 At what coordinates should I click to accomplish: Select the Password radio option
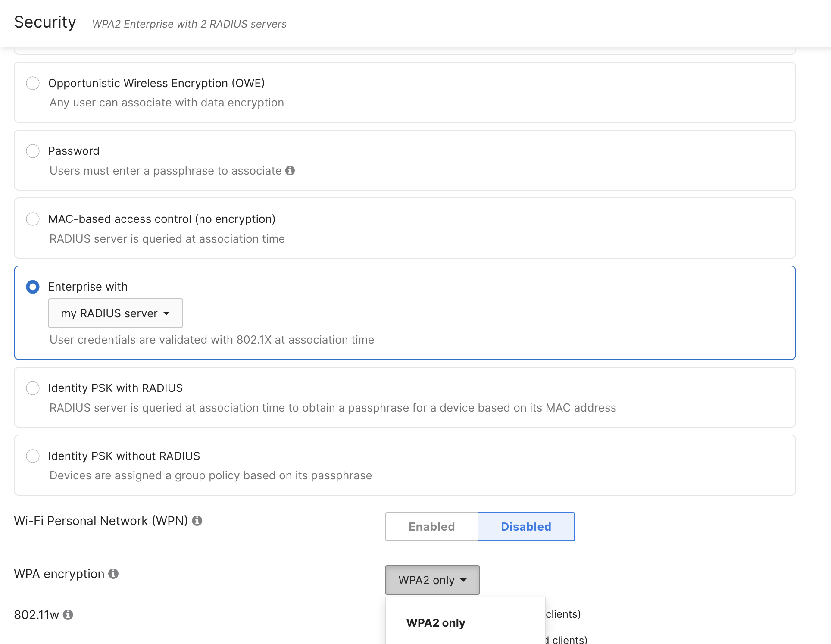pyautogui.click(x=33, y=151)
